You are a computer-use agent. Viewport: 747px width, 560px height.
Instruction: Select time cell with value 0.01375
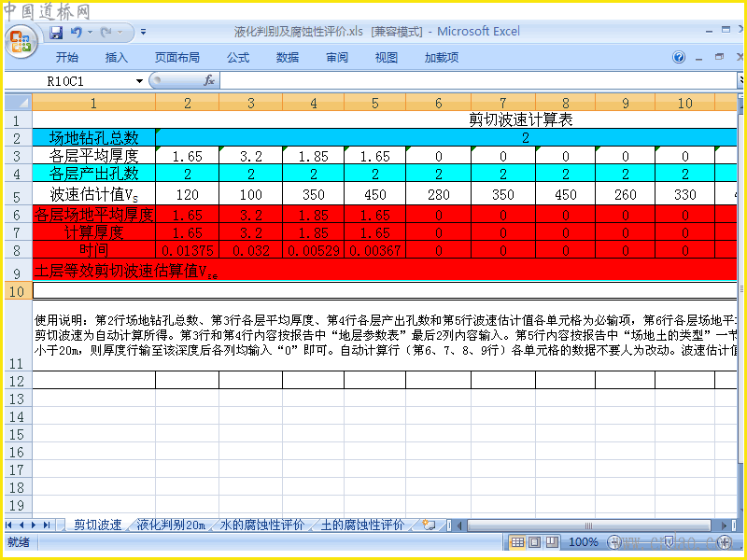coord(188,250)
